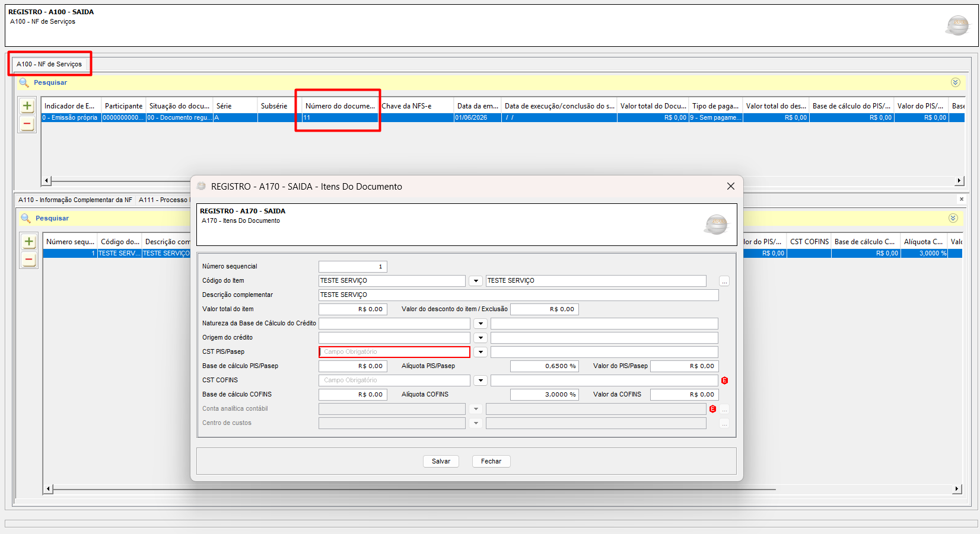Open the CST PIS/Pasep dropdown
Image resolution: width=980 pixels, height=534 pixels.
(x=481, y=352)
